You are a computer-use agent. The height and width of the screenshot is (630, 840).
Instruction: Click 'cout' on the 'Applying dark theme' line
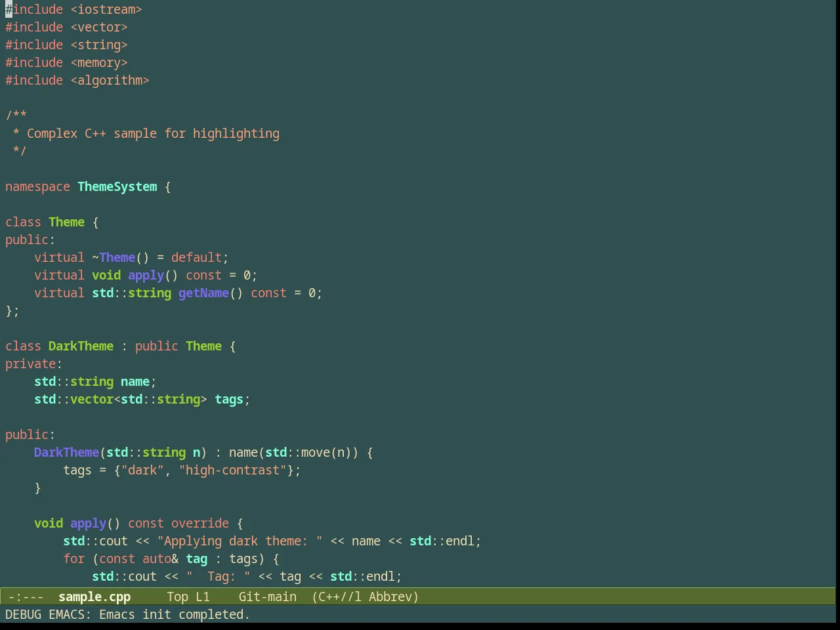click(x=114, y=541)
